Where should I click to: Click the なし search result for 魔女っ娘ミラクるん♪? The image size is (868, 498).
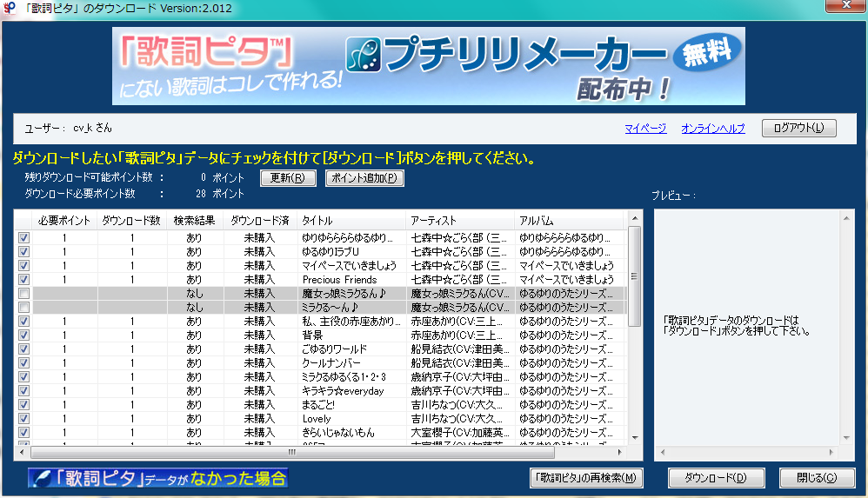[x=194, y=293]
